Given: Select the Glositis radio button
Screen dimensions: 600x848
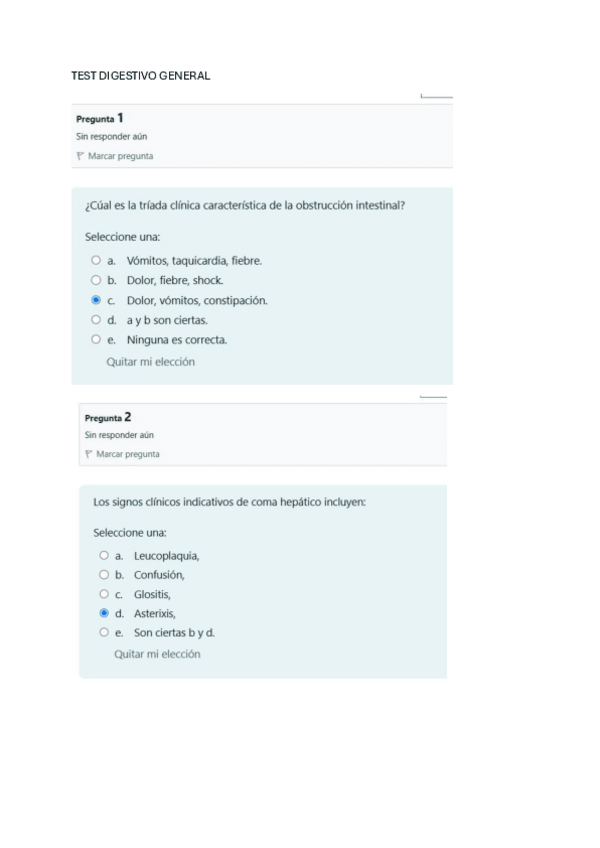Looking at the screenshot, I should pyautogui.click(x=104, y=594).
